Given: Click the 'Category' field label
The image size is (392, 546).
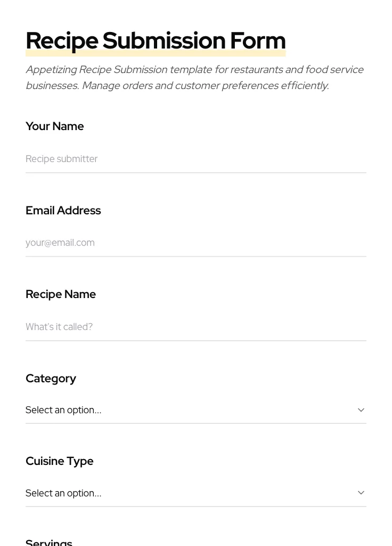Looking at the screenshot, I should point(51,379).
